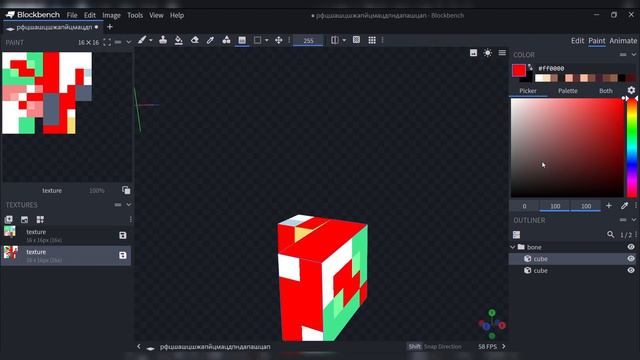Viewport: 640px width, 360px height.
Task: Click the texture thumbnail in UV editor
Action: coord(47,93)
